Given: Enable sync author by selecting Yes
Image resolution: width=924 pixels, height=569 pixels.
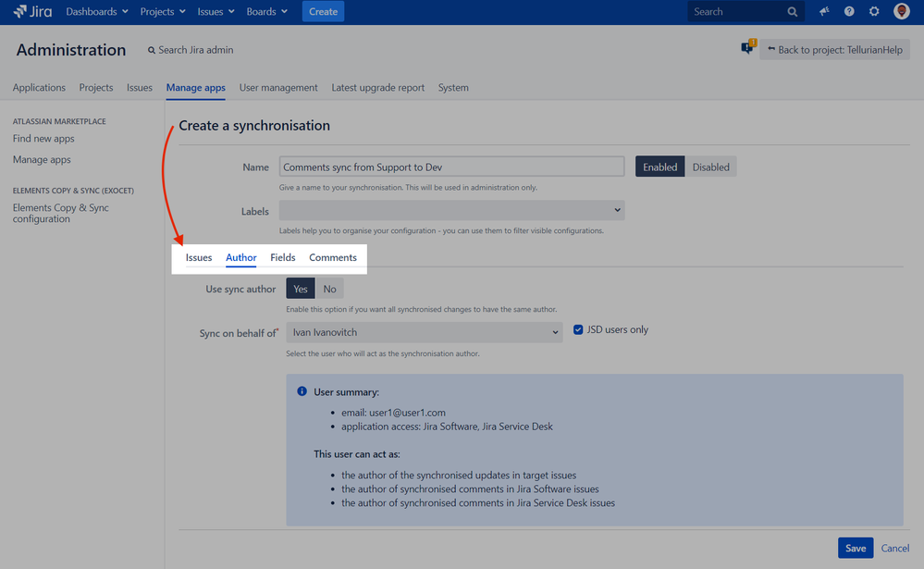Looking at the screenshot, I should 300,288.
